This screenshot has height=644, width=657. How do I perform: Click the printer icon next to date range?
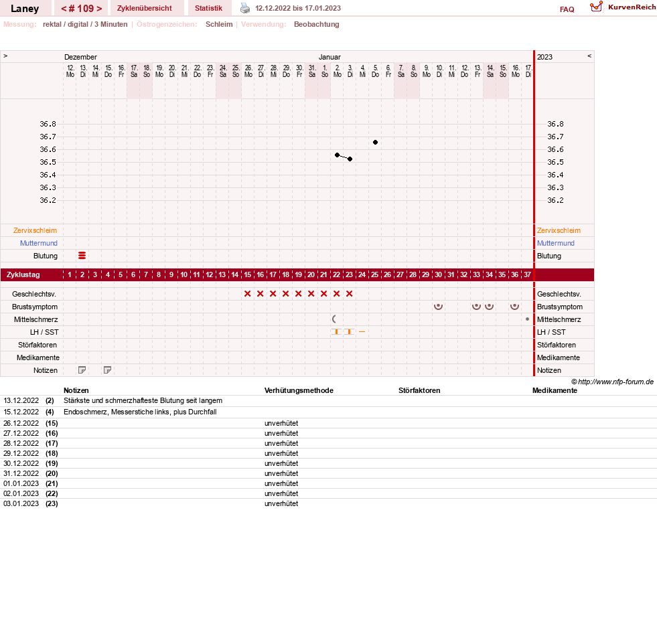pos(244,8)
